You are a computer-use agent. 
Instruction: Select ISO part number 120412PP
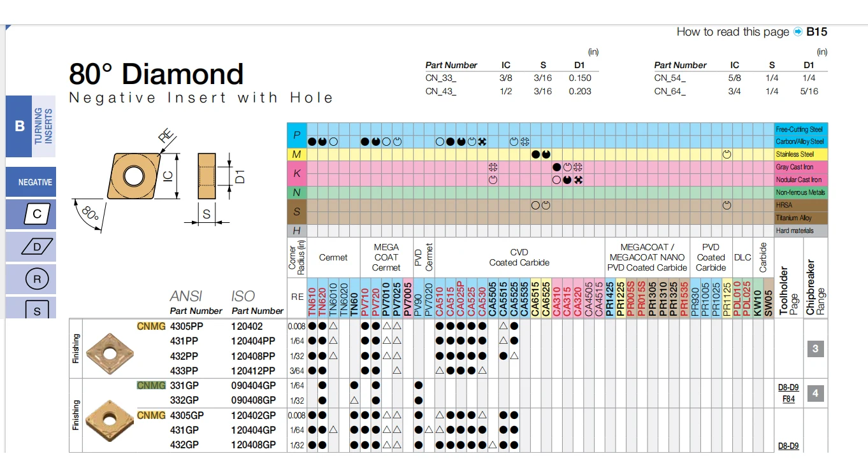(x=253, y=371)
